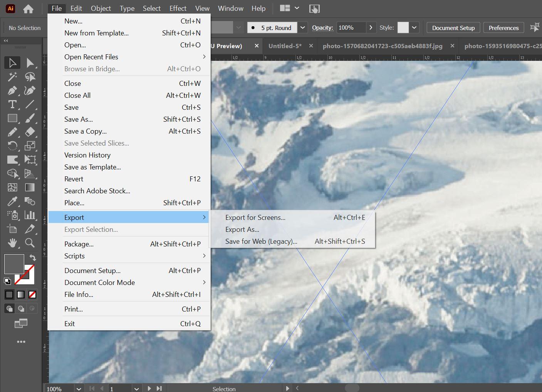This screenshot has height=392, width=542.
Task: Pick the Line Segment tool
Action: coord(30,104)
